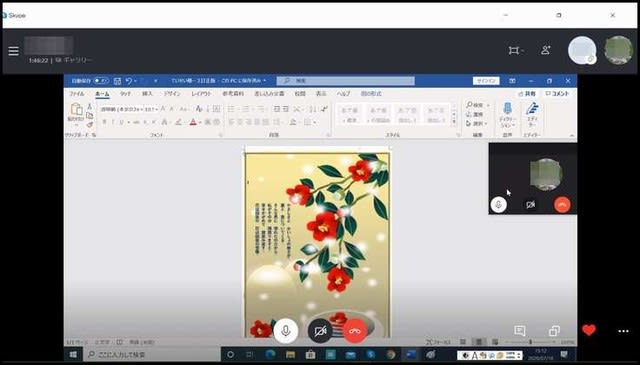The height and width of the screenshot is (365, 640).
Task: Hang up from the small call preview
Action: pyautogui.click(x=562, y=205)
